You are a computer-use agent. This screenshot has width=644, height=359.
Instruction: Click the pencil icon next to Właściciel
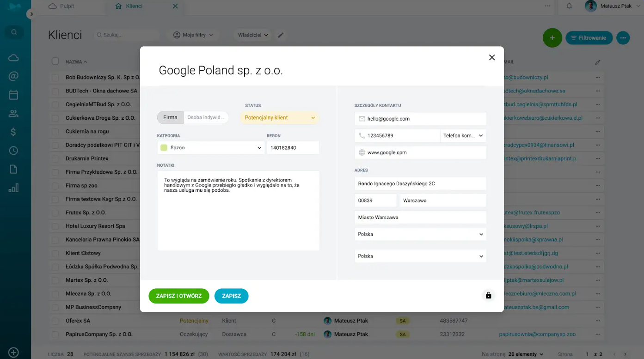click(x=281, y=35)
